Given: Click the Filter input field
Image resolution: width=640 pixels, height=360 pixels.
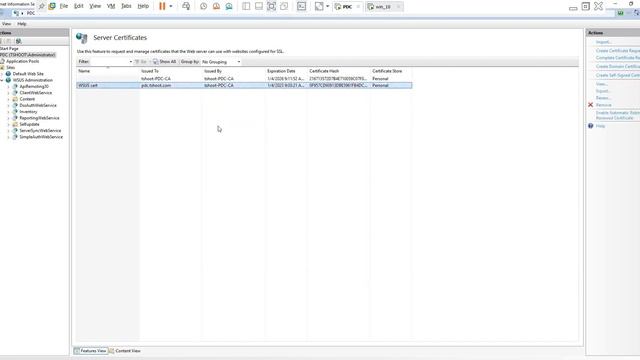Looking at the screenshot, I should click(109, 62).
